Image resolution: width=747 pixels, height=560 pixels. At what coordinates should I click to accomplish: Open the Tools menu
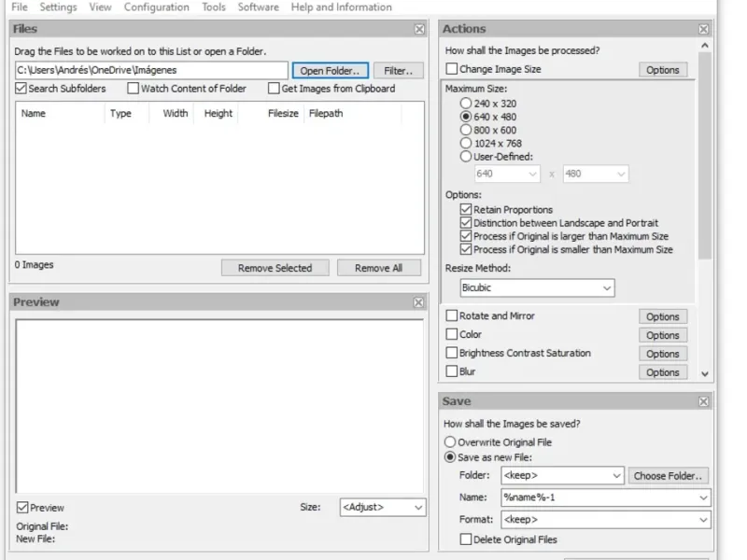click(214, 7)
